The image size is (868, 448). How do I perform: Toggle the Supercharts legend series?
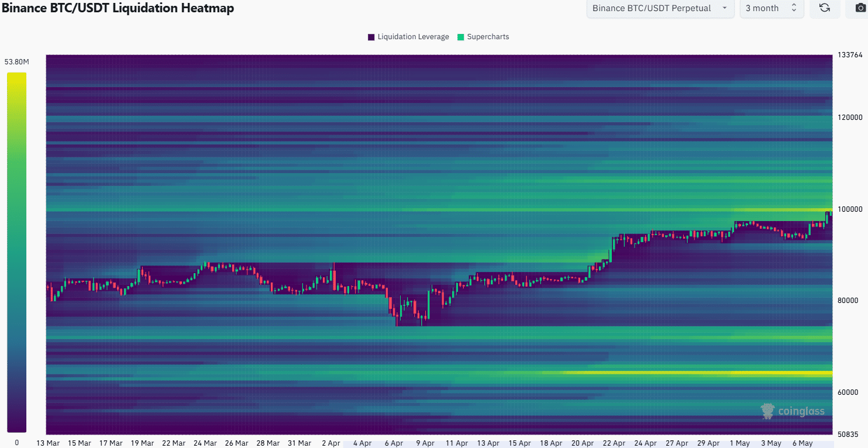coord(483,37)
